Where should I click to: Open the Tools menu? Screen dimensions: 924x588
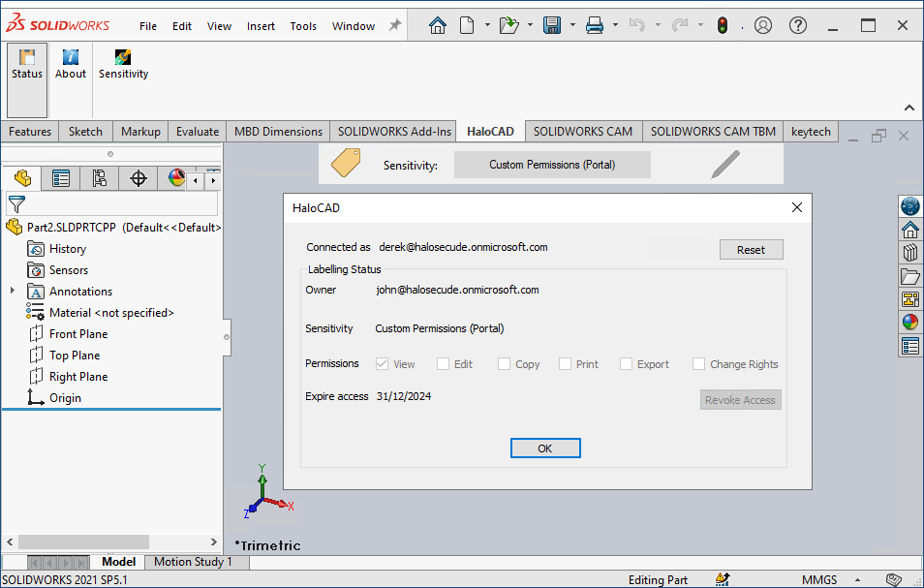coord(303,26)
